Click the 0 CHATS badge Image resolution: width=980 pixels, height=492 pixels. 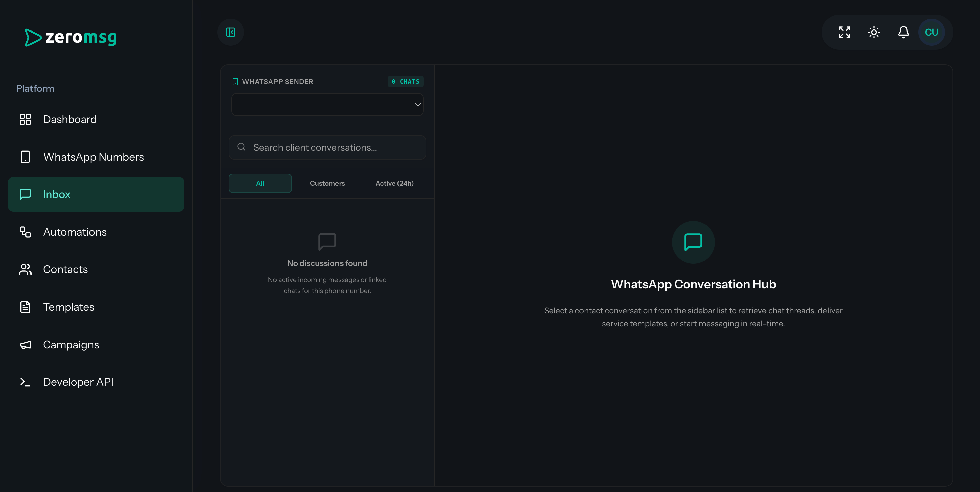pyautogui.click(x=406, y=82)
